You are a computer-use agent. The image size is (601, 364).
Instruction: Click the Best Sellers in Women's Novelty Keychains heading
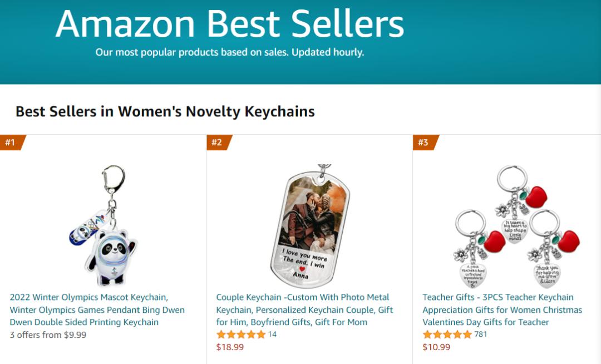click(x=165, y=111)
